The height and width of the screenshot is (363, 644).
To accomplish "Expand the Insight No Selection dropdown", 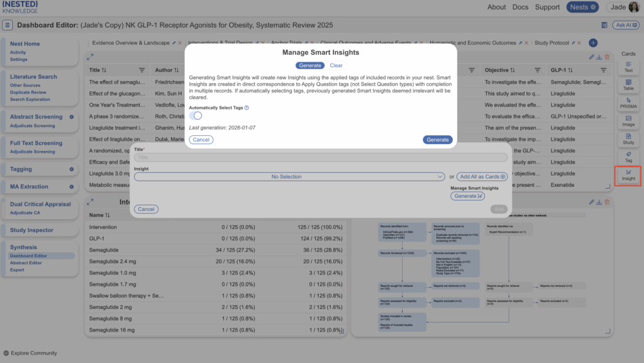I will (289, 177).
